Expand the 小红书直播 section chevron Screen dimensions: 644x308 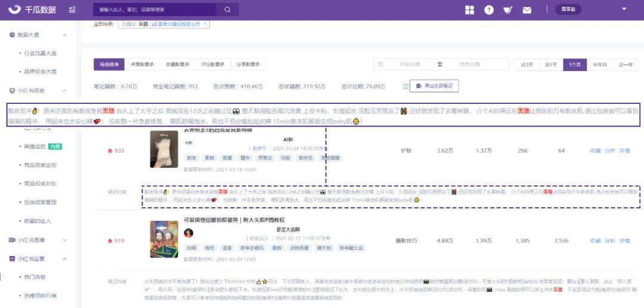click(65, 240)
